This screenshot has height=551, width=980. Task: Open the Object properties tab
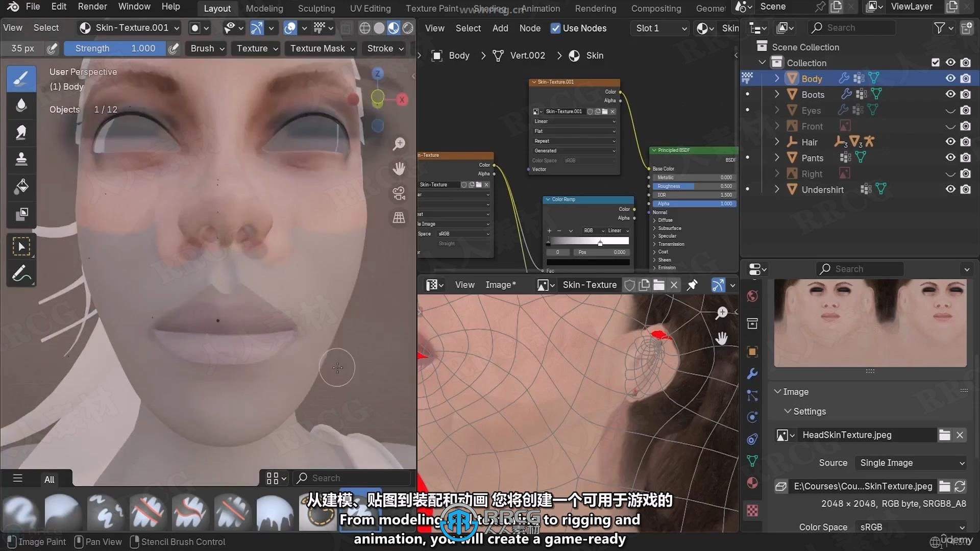(752, 352)
